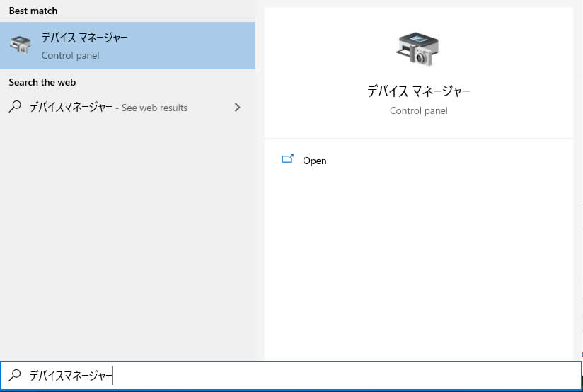
Task: Click the Search the web heading
Action: (x=42, y=82)
